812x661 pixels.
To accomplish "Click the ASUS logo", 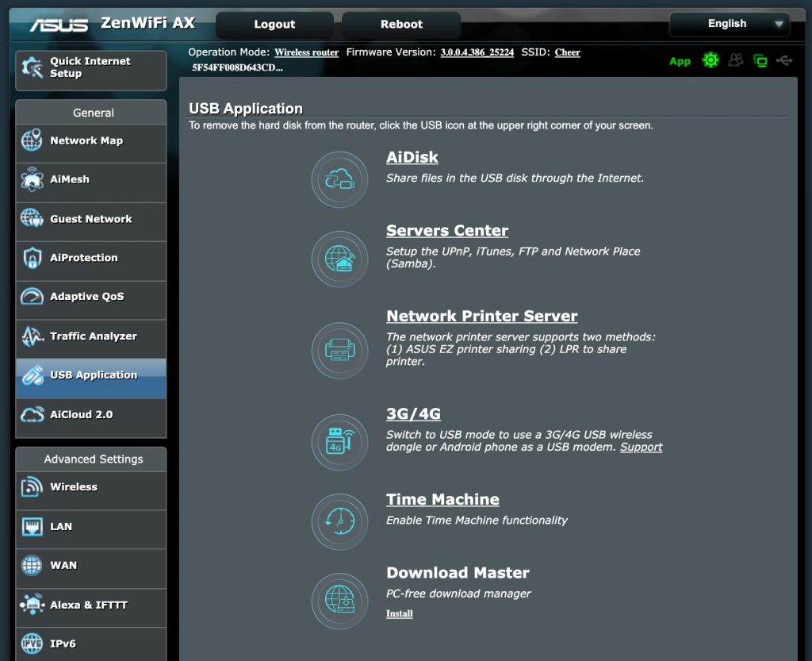I will (59, 25).
